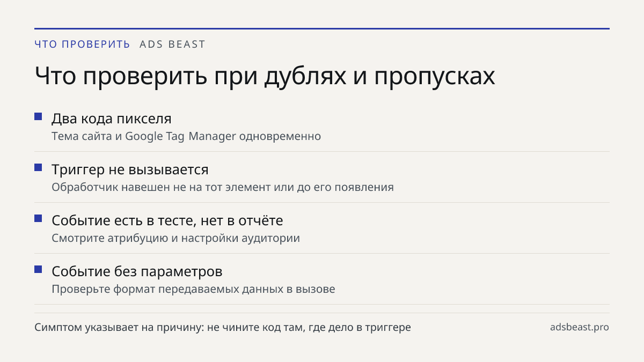The height and width of the screenshot is (362, 644).
Task: Click the blue bullet next to "Триггер не вызывается"
Action: pyautogui.click(x=38, y=168)
